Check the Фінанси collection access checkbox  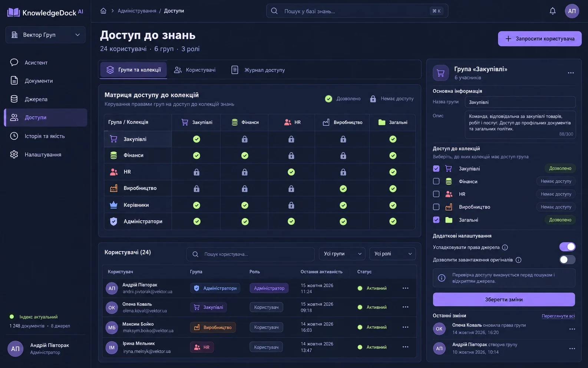pyautogui.click(x=436, y=181)
